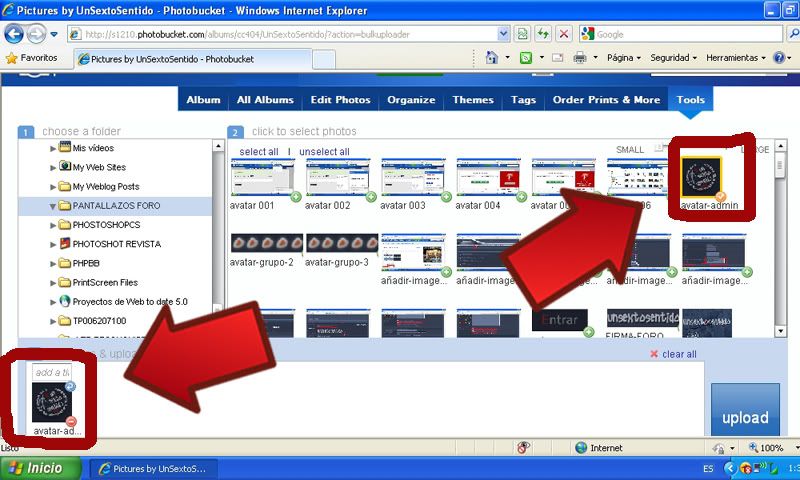Select the FIRMA-FORO thumbnail

[642, 318]
